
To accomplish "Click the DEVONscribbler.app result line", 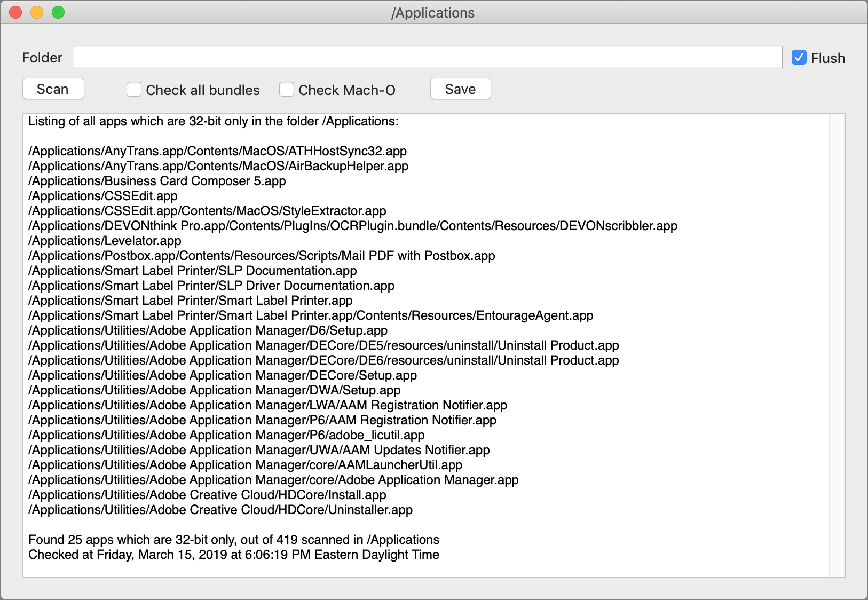I will [353, 226].
